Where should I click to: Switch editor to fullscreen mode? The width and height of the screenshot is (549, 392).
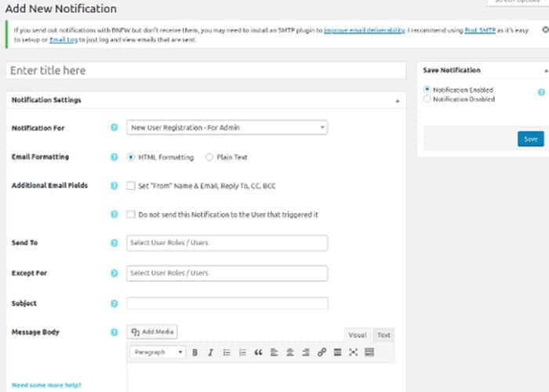[x=353, y=353]
